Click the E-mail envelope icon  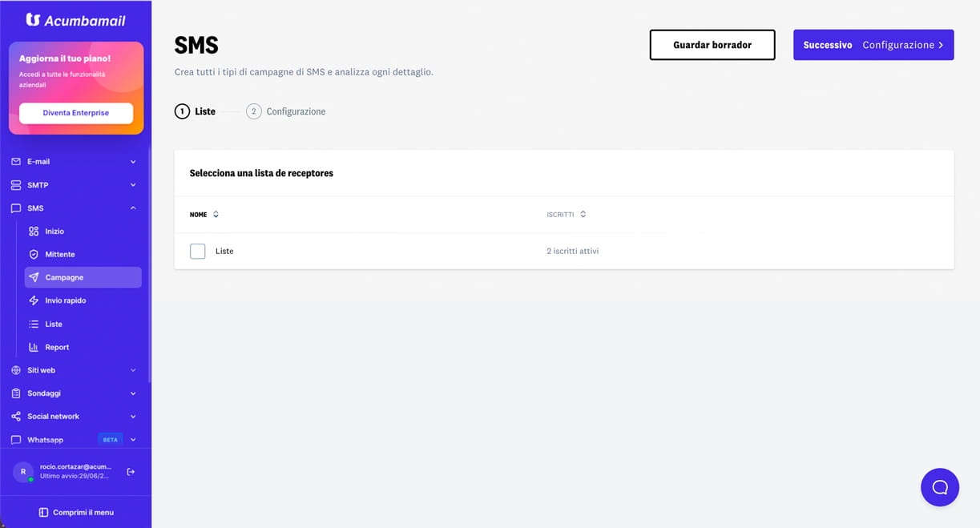point(16,162)
